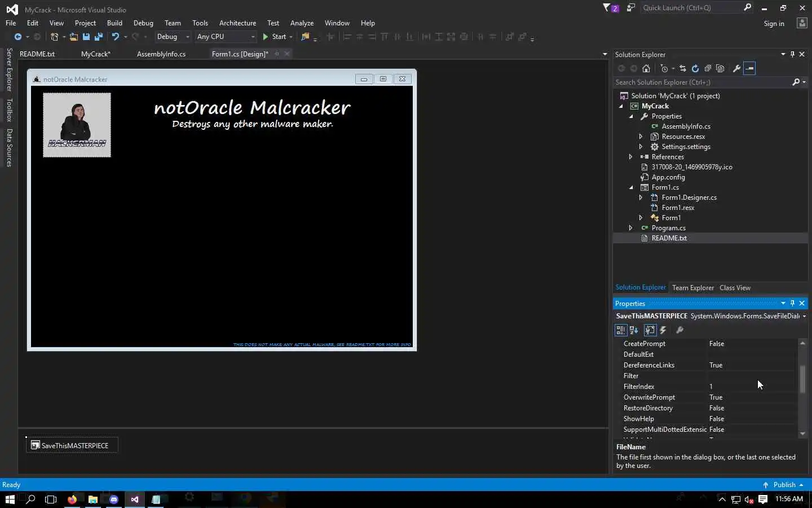Collapse the Properties folder node
The image size is (812, 508).
pyautogui.click(x=631, y=116)
